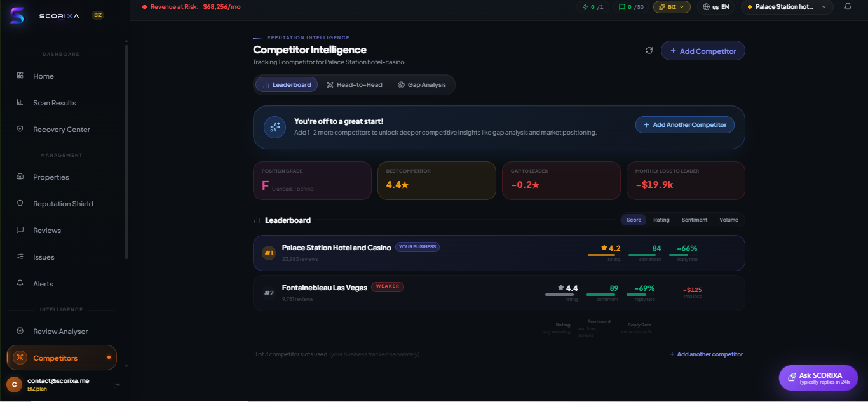Click the Competitors crossed-swords icon
Viewport: 868px width, 402px height.
click(x=20, y=358)
